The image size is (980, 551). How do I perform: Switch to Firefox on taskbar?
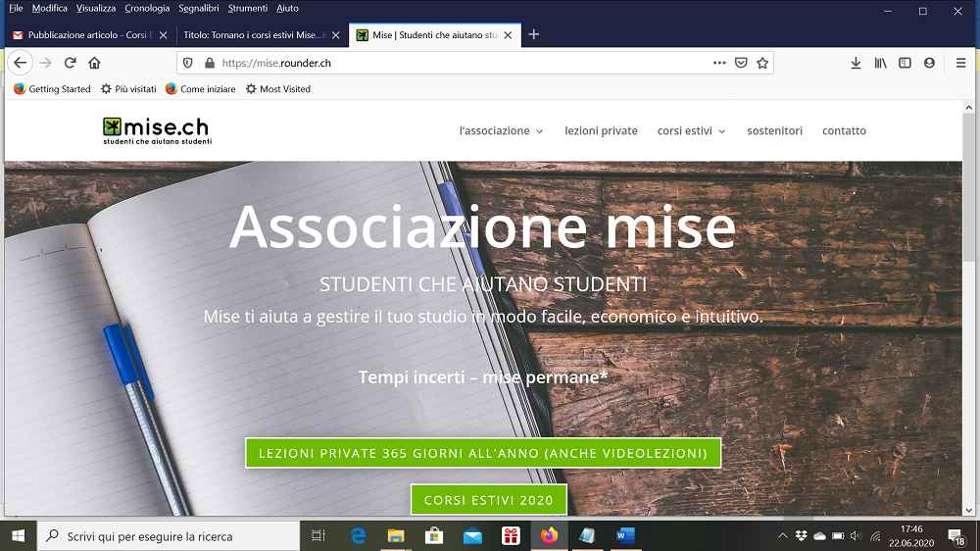point(549,536)
